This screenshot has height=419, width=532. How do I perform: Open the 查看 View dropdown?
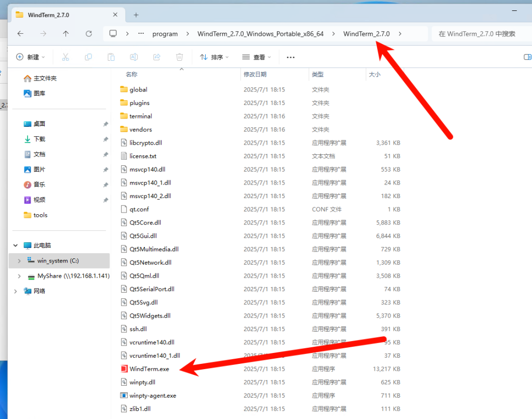257,57
